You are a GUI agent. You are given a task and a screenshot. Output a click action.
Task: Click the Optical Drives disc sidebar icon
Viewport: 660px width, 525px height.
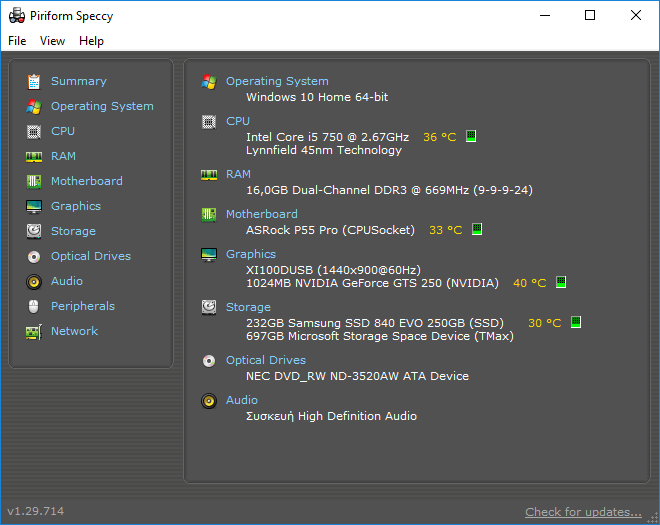click(34, 256)
